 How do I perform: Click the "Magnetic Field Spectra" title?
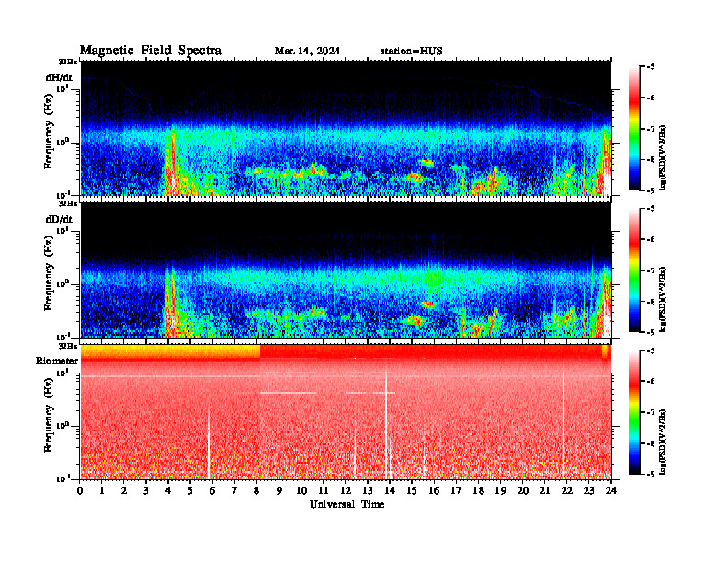(x=151, y=51)
